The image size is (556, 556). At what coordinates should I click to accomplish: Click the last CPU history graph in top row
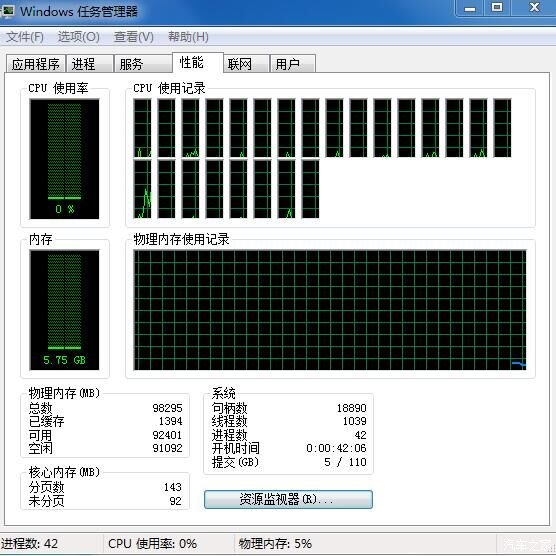502,128
